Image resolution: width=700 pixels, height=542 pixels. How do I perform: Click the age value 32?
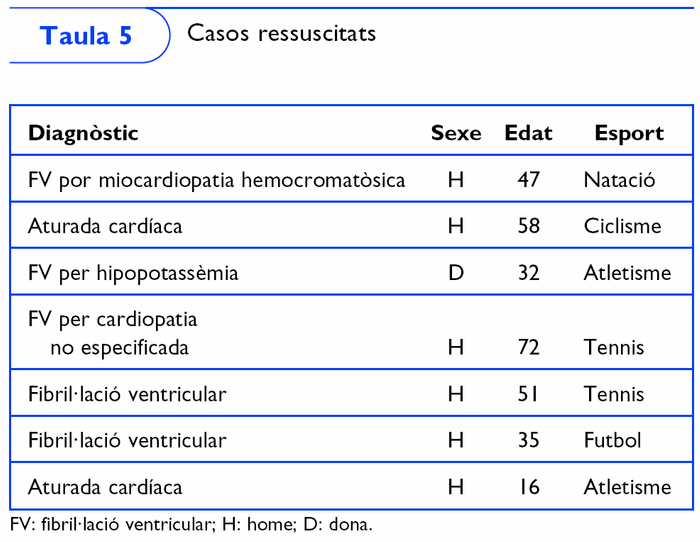[529, 272]
